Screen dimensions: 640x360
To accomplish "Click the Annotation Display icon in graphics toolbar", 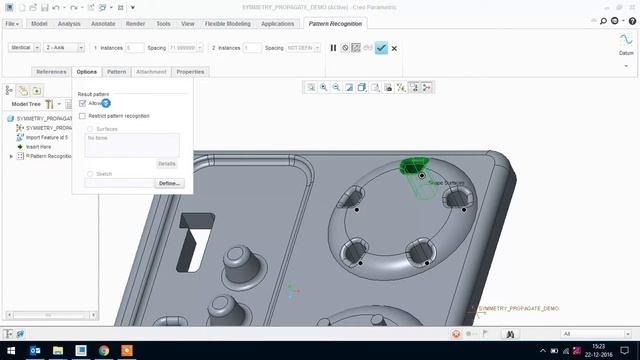I will click(x=414, y=87).
